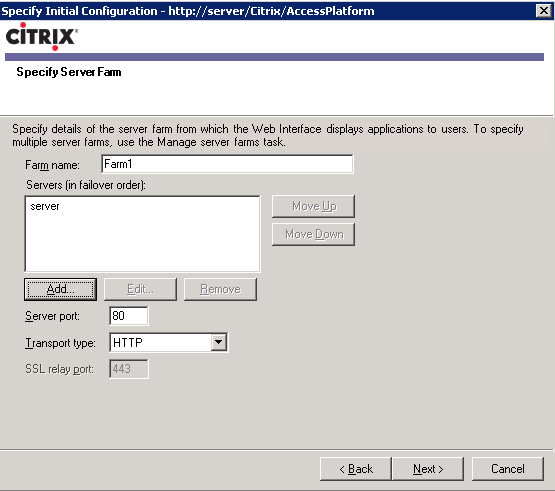Click the Remove button
The height and width of the screenshot is (491, 555).
(220, 289)
